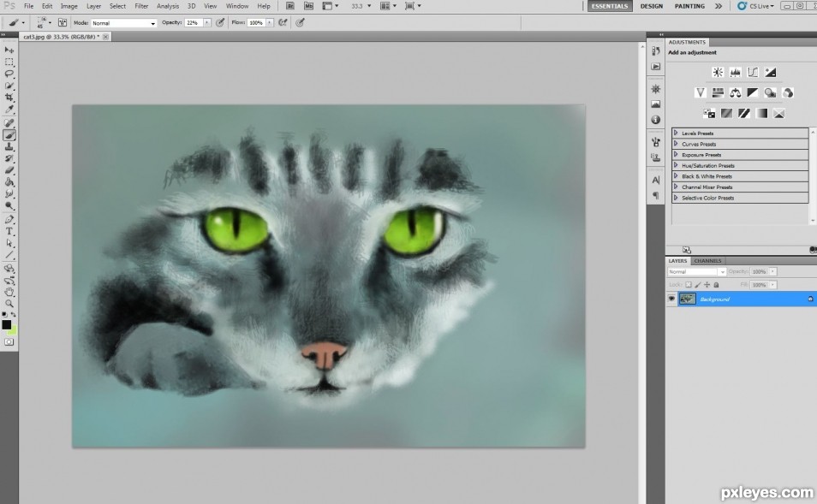
Task: Toggle Quick Mask mode
Action: tap(9, 342)
